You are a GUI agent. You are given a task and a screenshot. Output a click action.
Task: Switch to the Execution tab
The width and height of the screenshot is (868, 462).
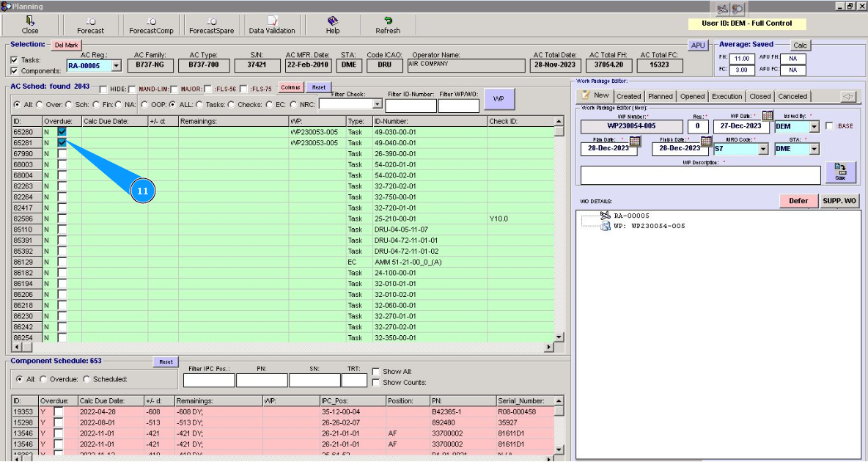(x=727, y=96)
